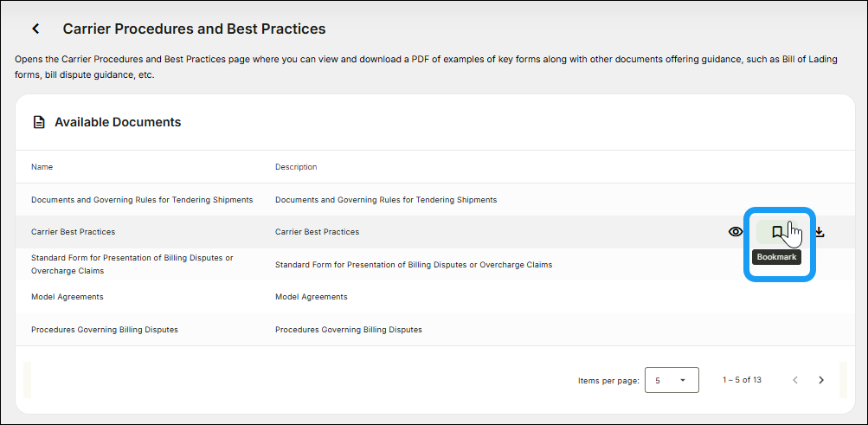Click the Available Documents heading
The width and height of the screenshot is (868, 425).
tap(118, 122)
